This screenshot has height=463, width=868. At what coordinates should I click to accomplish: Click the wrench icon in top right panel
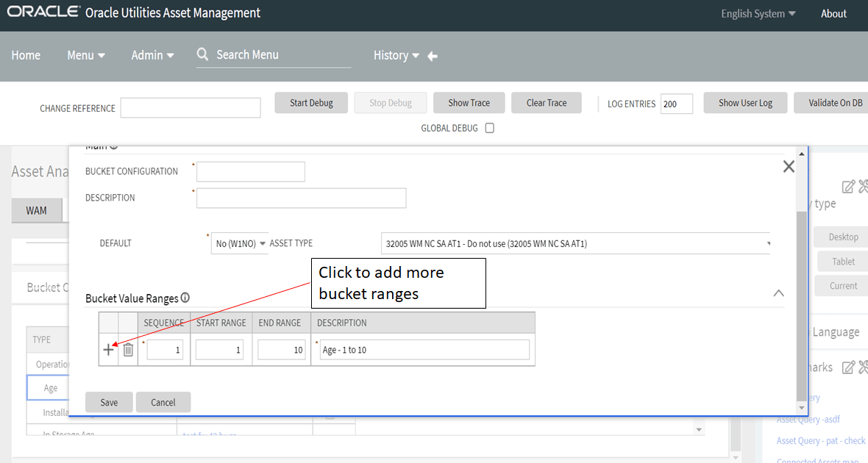coord(862,186)
